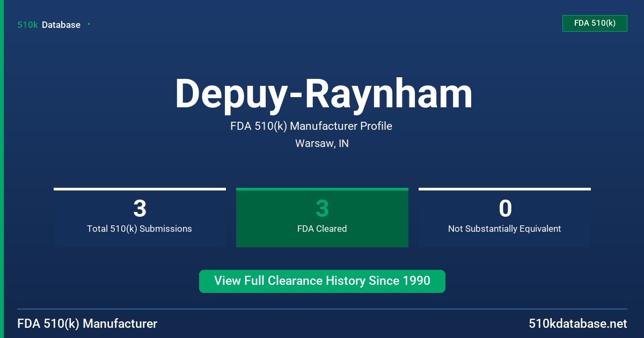Click the FDA 510(k) Manufacturer footer text
The image size is (644, 338).
click(x=87, y=324)
